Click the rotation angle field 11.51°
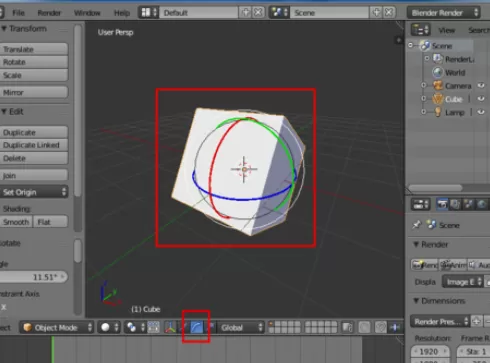The height and width of the screenshot is (363, 490). click(x=33, y=277)
